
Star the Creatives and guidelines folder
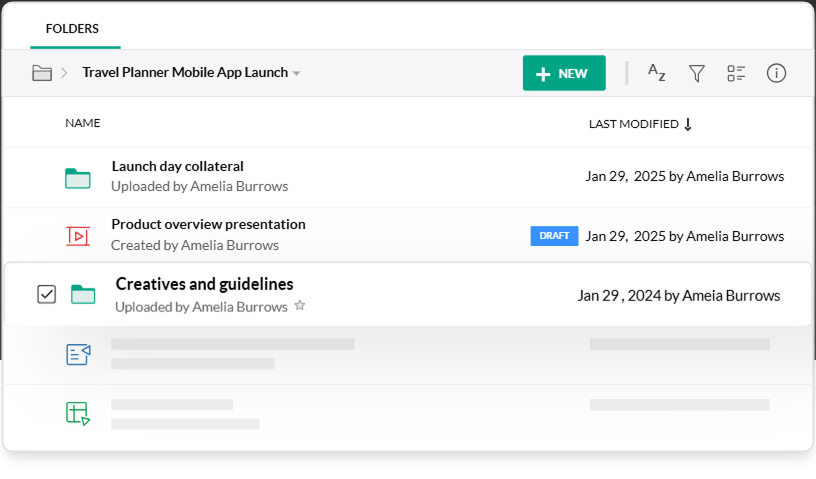(300, 307)
